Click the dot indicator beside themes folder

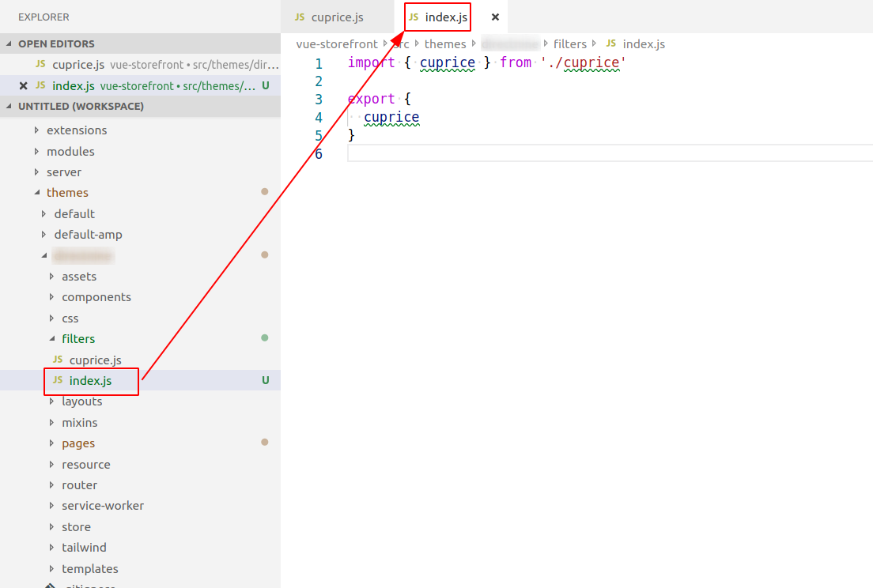(x=263, y=191)
